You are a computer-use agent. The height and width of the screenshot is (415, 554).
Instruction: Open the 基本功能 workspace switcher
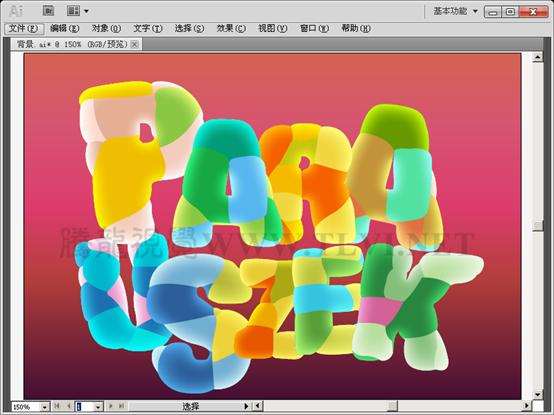coord(455,11)
